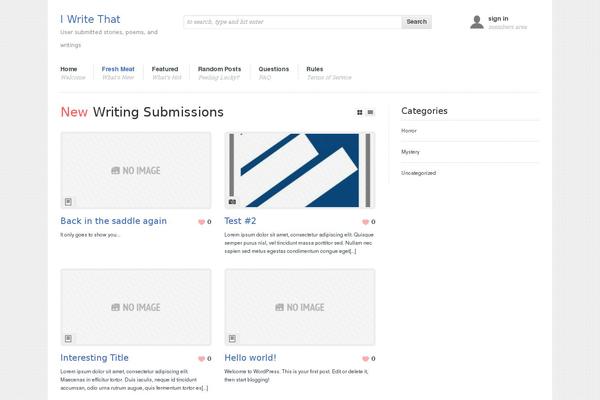Open the 'Test #2' post title

pos(240,221)
